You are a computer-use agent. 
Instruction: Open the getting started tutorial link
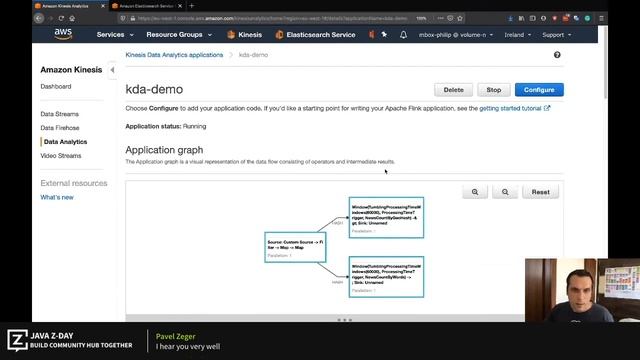(514, 108)
